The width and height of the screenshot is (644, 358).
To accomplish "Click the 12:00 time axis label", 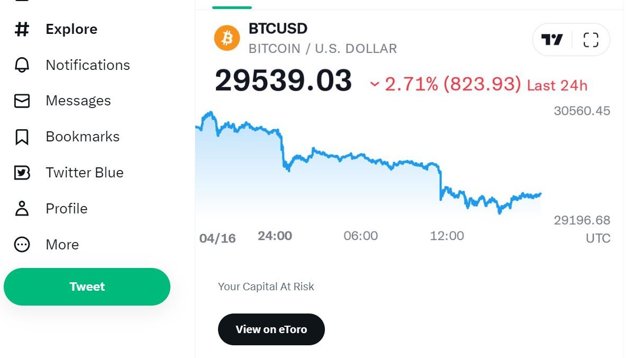I will click(x=447, y=236).
